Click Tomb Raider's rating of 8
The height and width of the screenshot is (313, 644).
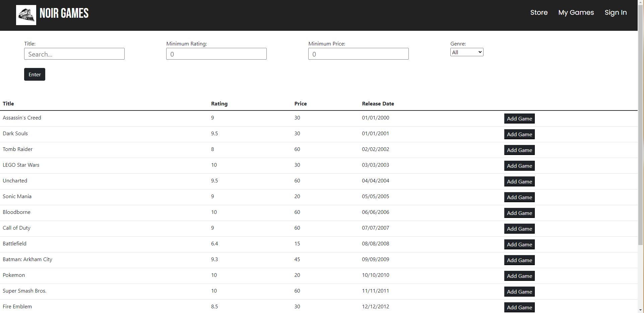click(212, 149)
